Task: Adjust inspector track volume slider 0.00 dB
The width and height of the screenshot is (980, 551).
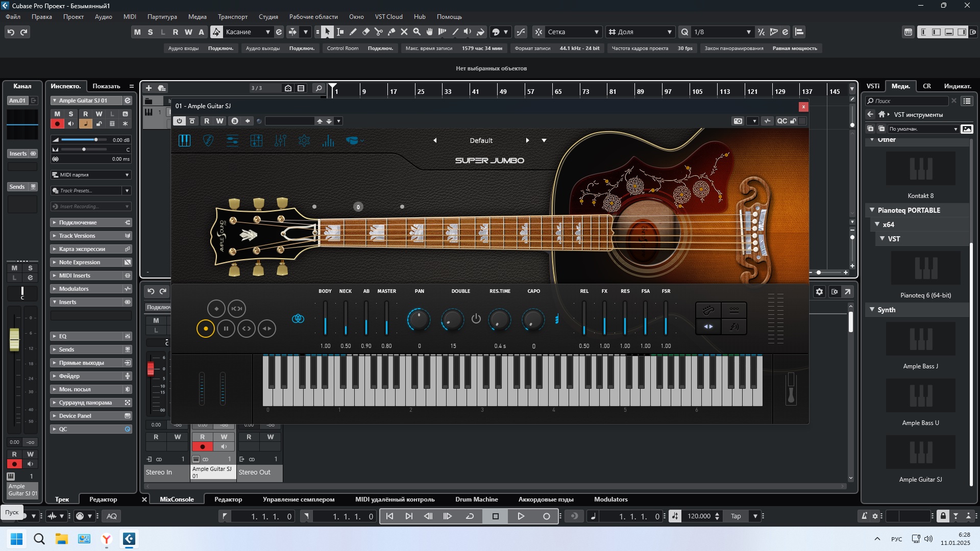Action: coord(84,139)
